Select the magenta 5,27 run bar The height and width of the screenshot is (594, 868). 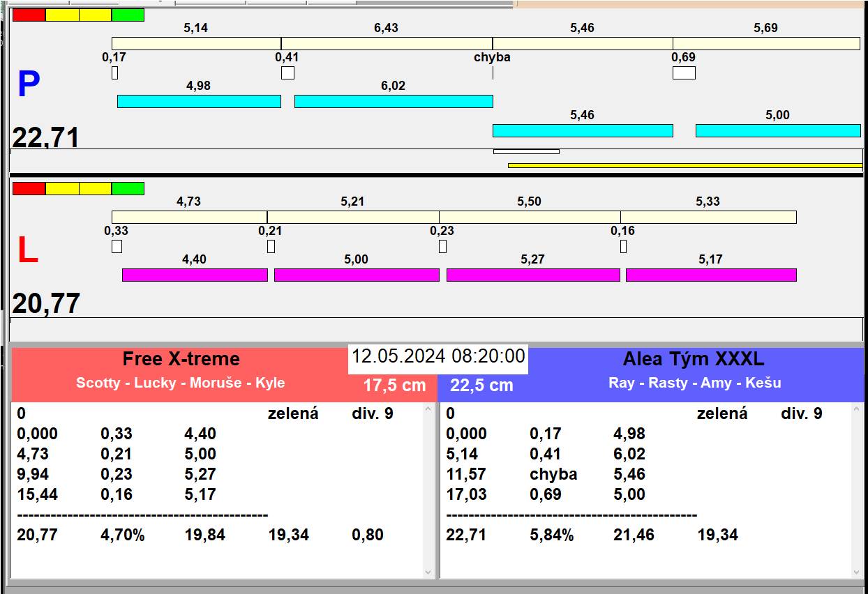pyautogui.click(x=533, y=275)
